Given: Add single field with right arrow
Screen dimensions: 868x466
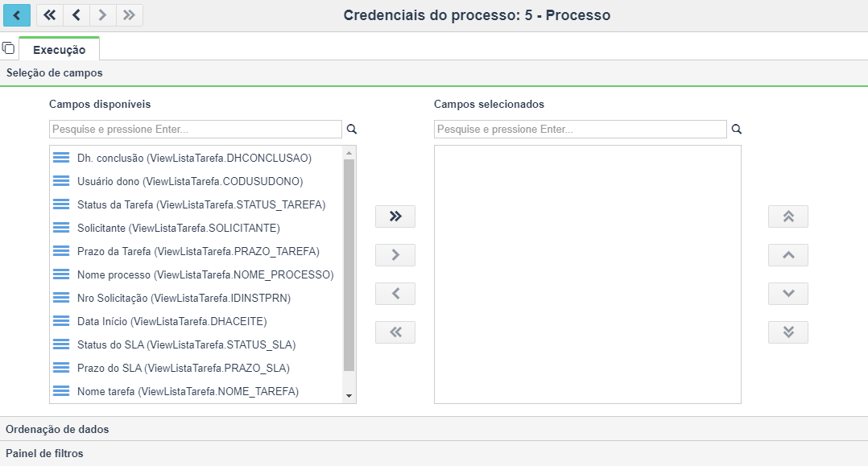Looking at the screenshot, I should 395,255.
